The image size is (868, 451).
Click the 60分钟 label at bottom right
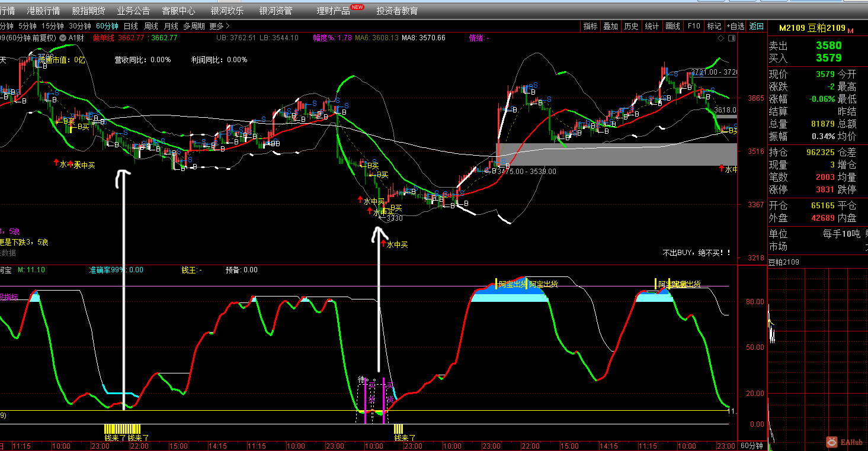pos(752,446)
